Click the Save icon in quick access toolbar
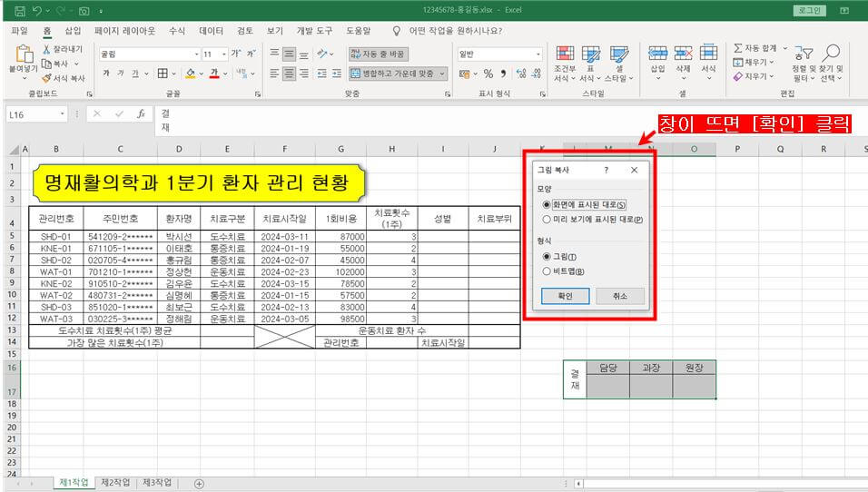 click(x=20, y=11)
